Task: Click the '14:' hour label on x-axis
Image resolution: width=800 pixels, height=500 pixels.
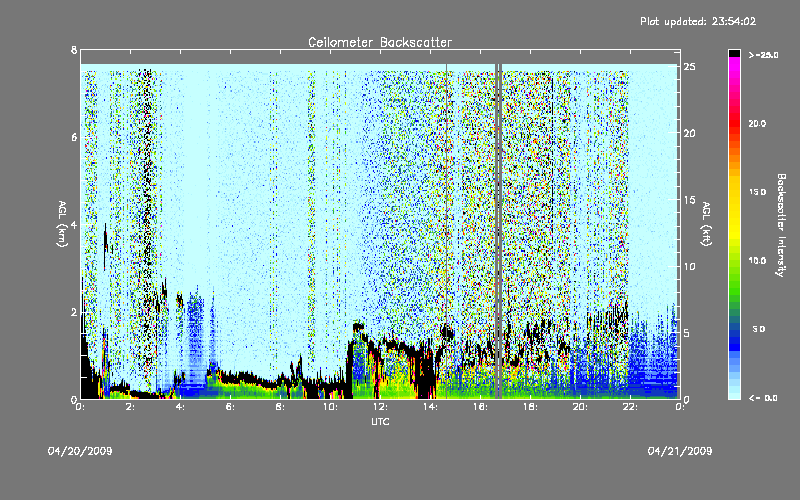Action: [430, 407]
